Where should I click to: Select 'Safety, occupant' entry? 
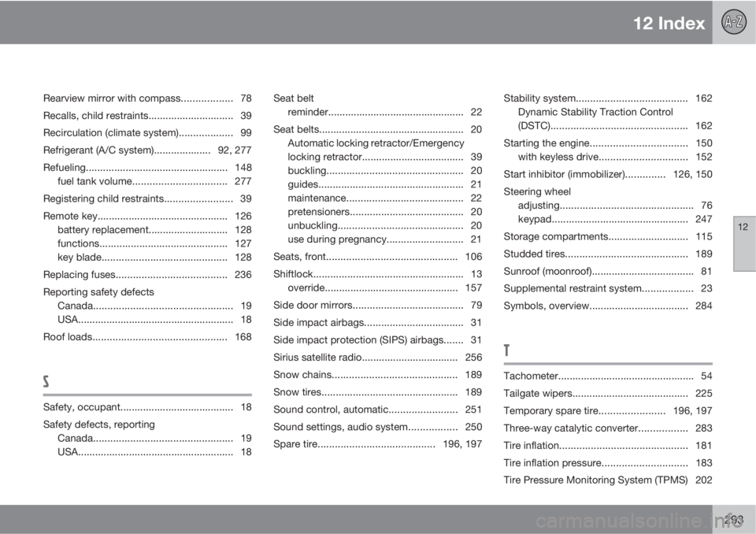pos(147,408)
